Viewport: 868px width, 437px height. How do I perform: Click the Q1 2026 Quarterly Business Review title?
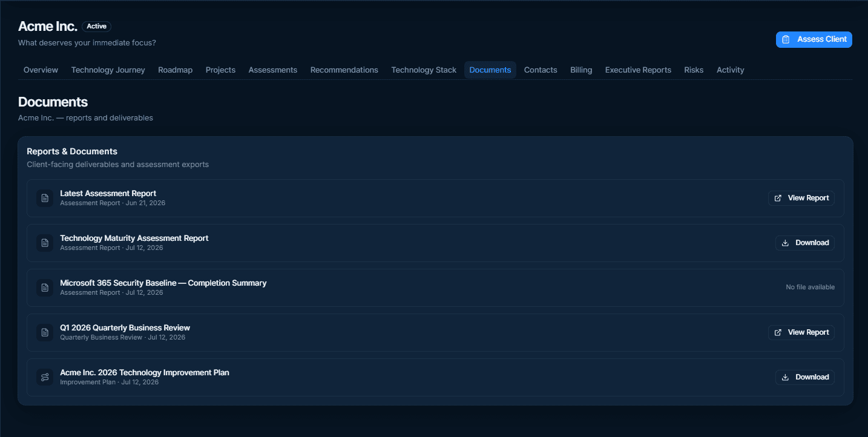click(x=125, y=328)
